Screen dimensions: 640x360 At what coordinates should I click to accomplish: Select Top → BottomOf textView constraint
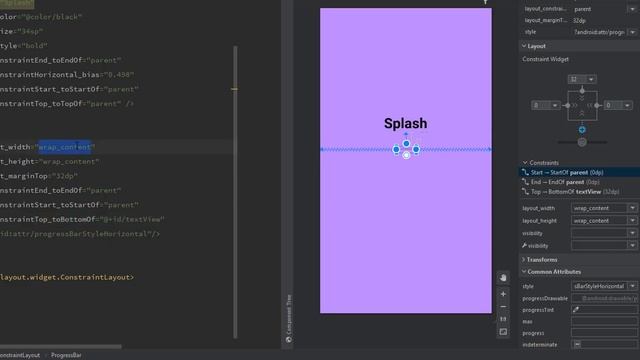tap(580, 191)
